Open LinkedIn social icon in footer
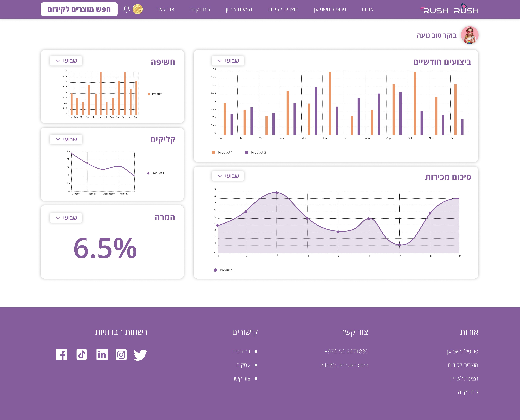 pyautogui.click(x=102, y=354)
